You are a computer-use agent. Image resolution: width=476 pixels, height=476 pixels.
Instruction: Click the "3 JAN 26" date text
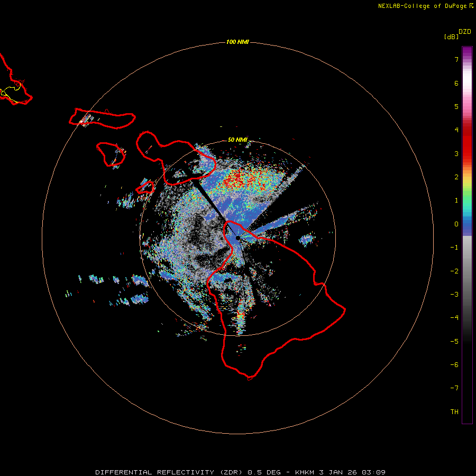pyautogui.click(x=339, y=472)
